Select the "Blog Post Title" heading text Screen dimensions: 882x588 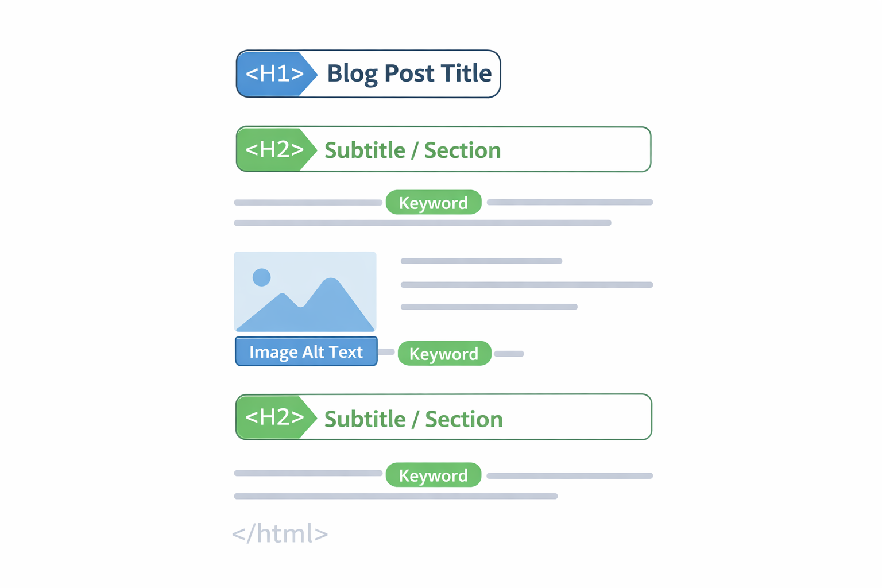(409, 74)
